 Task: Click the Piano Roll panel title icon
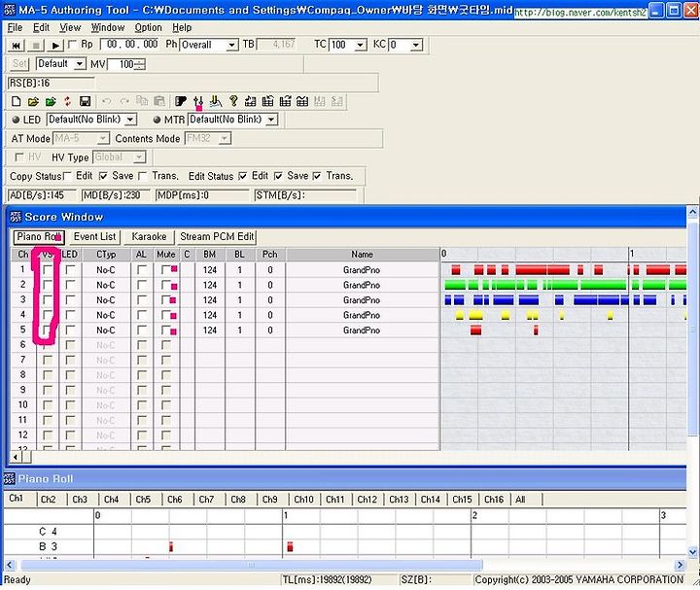click(10, 479)
